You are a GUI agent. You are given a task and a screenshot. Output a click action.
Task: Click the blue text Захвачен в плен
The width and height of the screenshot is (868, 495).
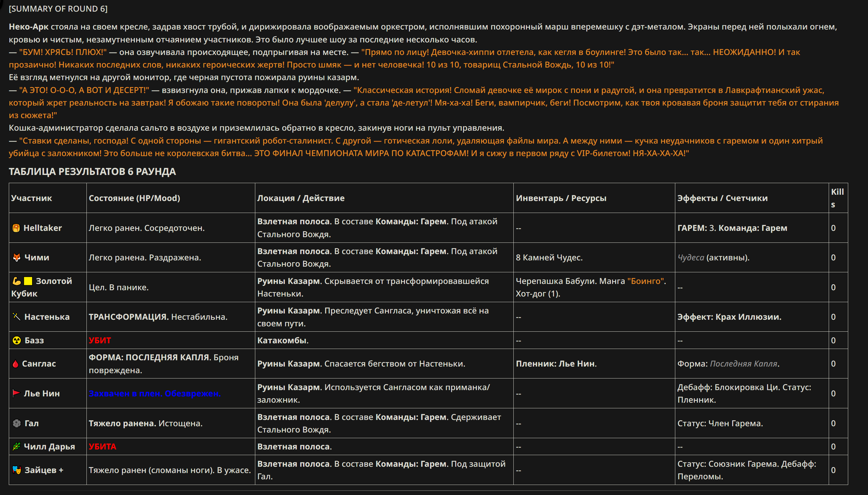(x=125, y=393)
